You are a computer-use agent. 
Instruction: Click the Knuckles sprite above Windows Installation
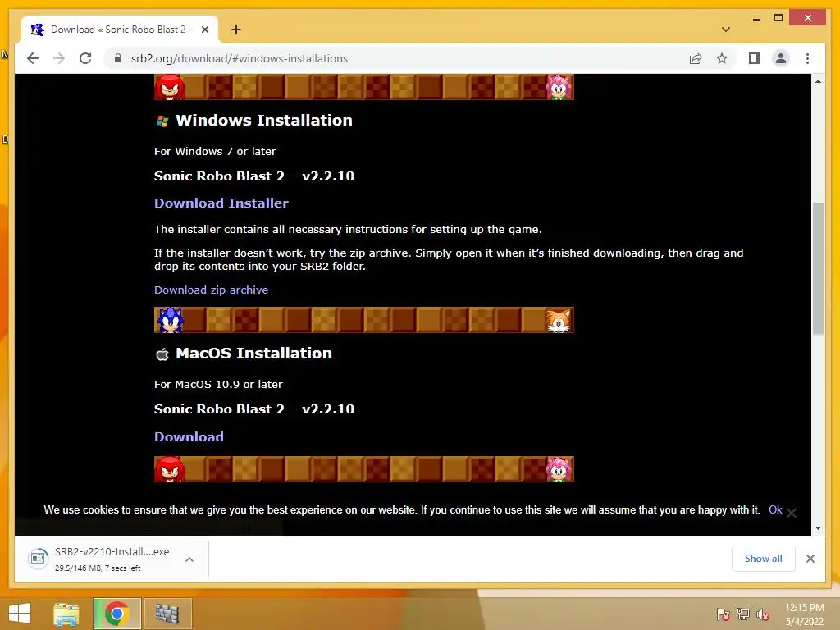(169, 87)
